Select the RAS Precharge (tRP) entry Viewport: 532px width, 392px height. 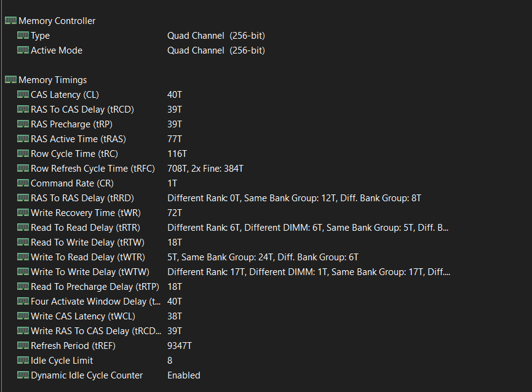pos(266,124)
